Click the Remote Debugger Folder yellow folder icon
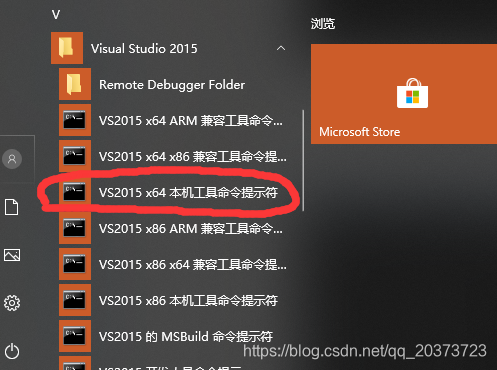497x370 pixels. tap(75, 84)
